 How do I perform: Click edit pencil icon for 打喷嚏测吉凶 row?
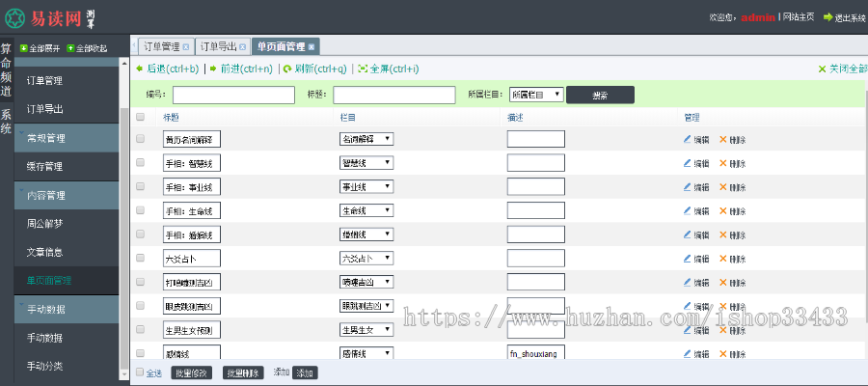pyautogui.click(x=687, y=282)
